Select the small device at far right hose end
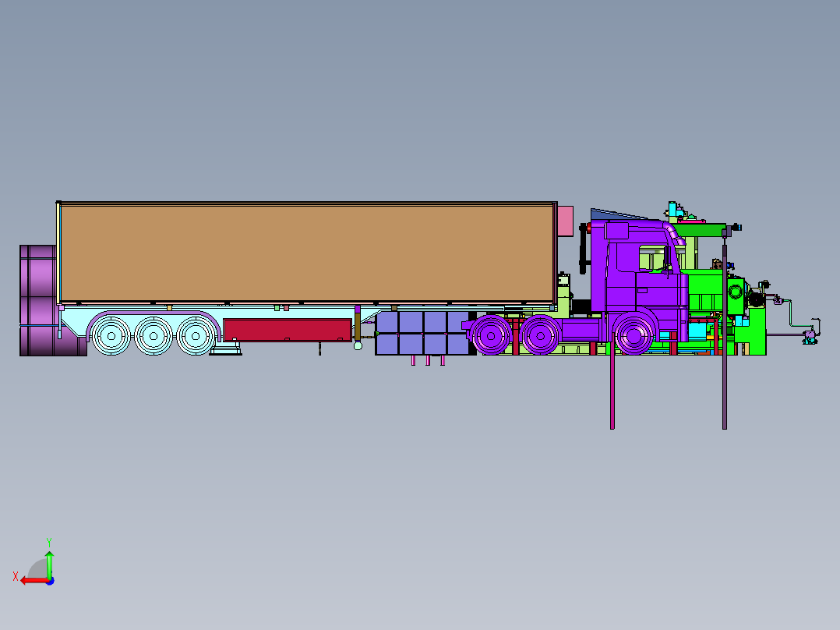Viewport: 840px width, 630px height. pos(810,338)
